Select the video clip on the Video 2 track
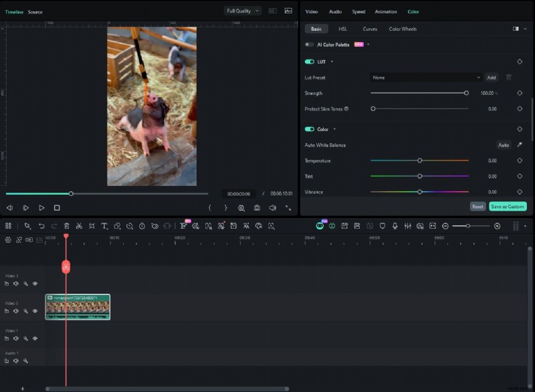Viewport: 535px width, 392px height. click(x=77, y=306)
